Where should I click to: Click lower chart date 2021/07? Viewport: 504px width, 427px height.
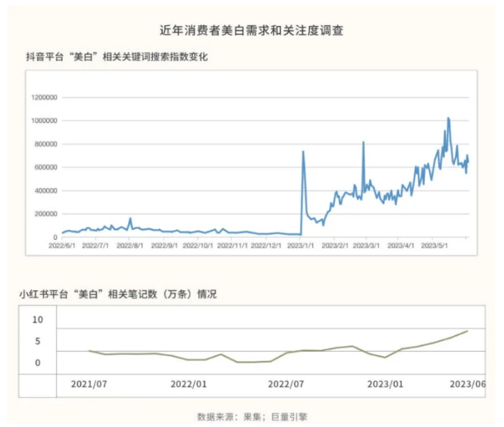[x=89, y=384]
